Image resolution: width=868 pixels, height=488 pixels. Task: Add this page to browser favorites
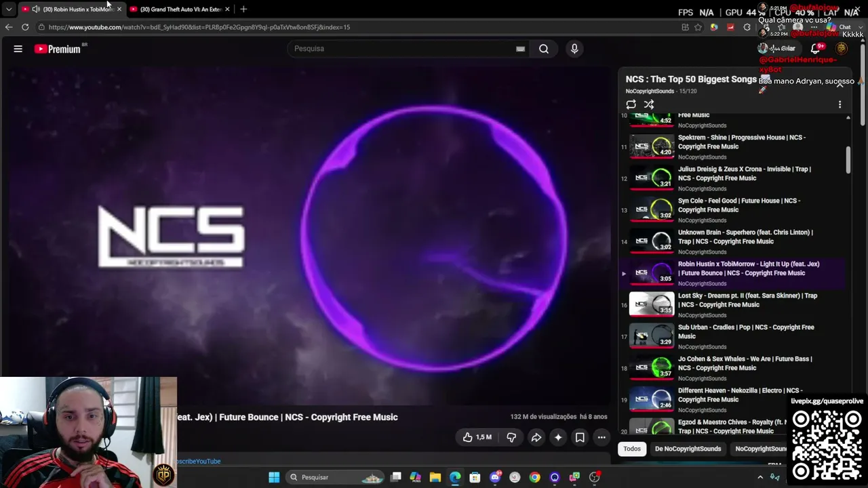point(698,27)
